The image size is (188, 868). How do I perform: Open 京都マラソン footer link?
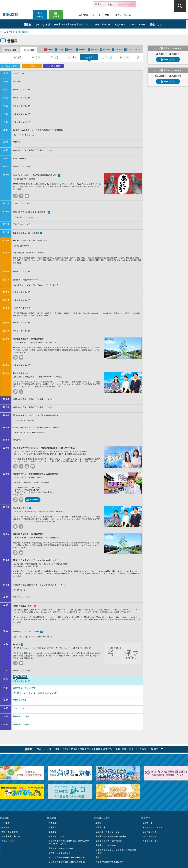[101, 857]
